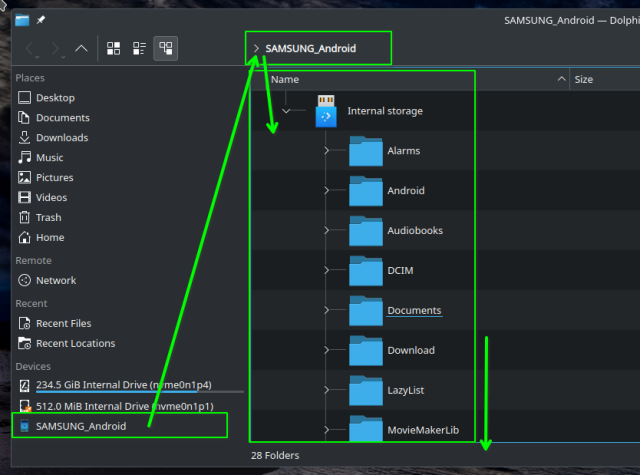
Task: Switch to Compact view mode
Action: click(140, 49)
